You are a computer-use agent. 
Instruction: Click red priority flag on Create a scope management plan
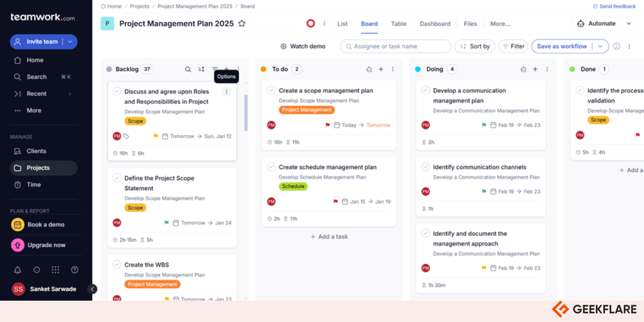(328, 125)
